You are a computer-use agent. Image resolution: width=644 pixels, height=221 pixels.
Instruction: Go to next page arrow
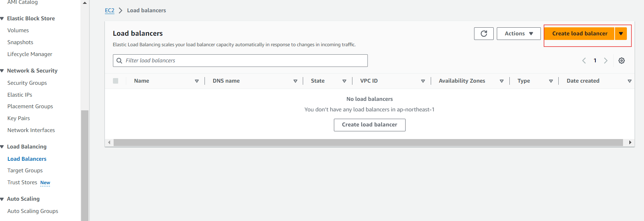click(606, 61)
